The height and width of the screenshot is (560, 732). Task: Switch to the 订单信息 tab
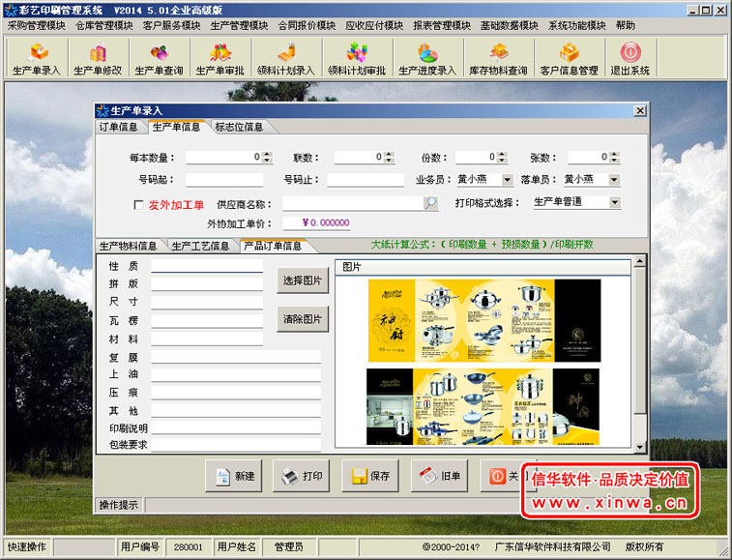point(119,127)
